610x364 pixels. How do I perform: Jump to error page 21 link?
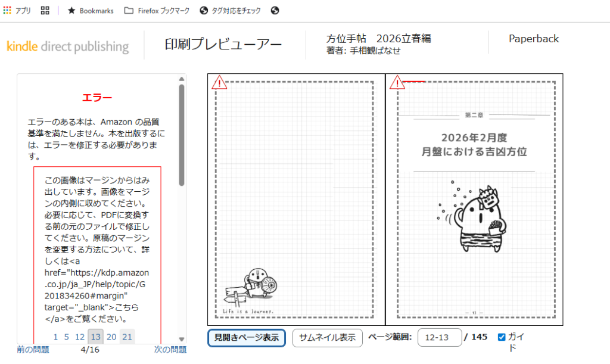(127, 337)
